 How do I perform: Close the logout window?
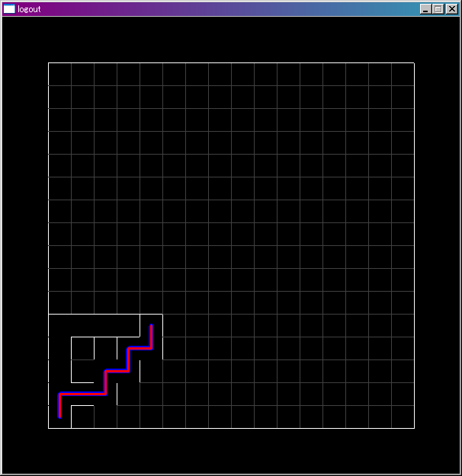tap(452, 9)
